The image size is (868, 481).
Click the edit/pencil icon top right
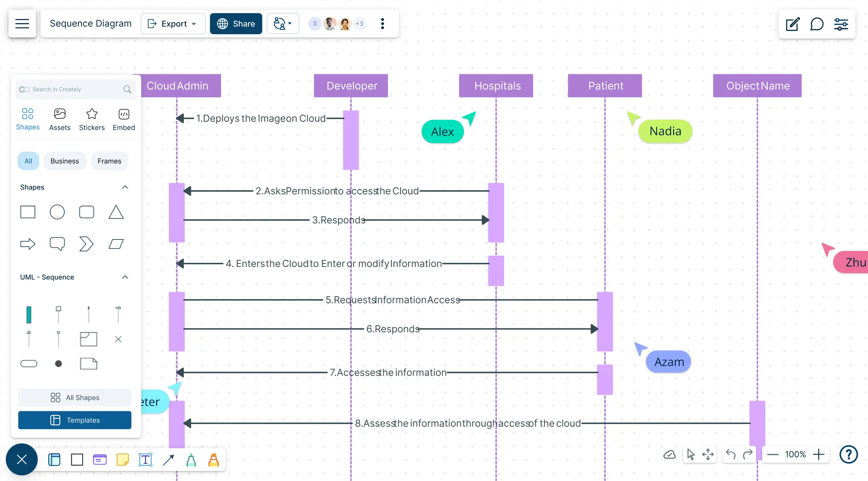pos(792,24)
